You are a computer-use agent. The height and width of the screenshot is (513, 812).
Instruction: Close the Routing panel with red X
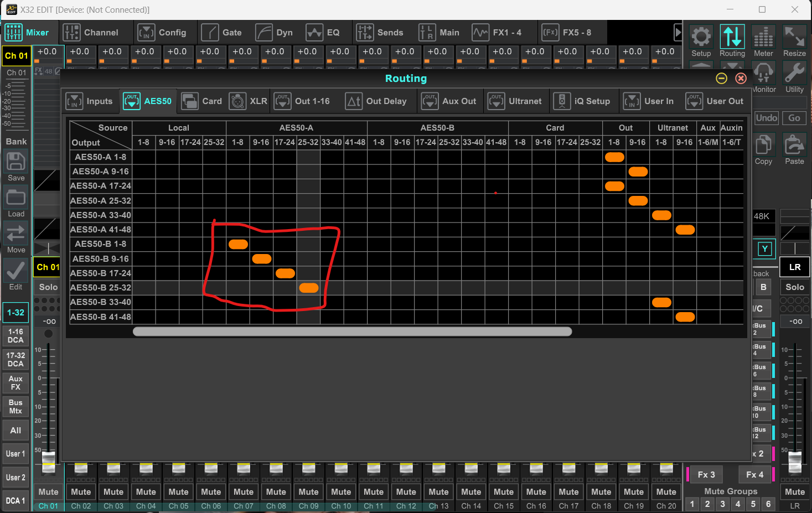[x=741, y=79]
